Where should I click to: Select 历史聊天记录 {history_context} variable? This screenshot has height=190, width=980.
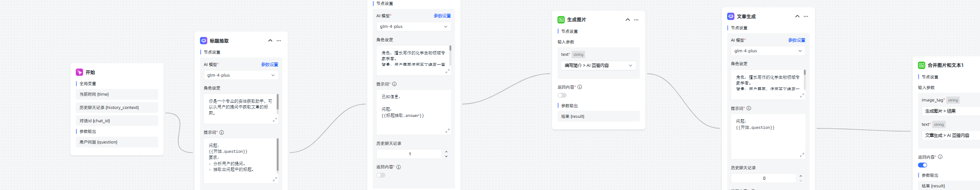117,108
